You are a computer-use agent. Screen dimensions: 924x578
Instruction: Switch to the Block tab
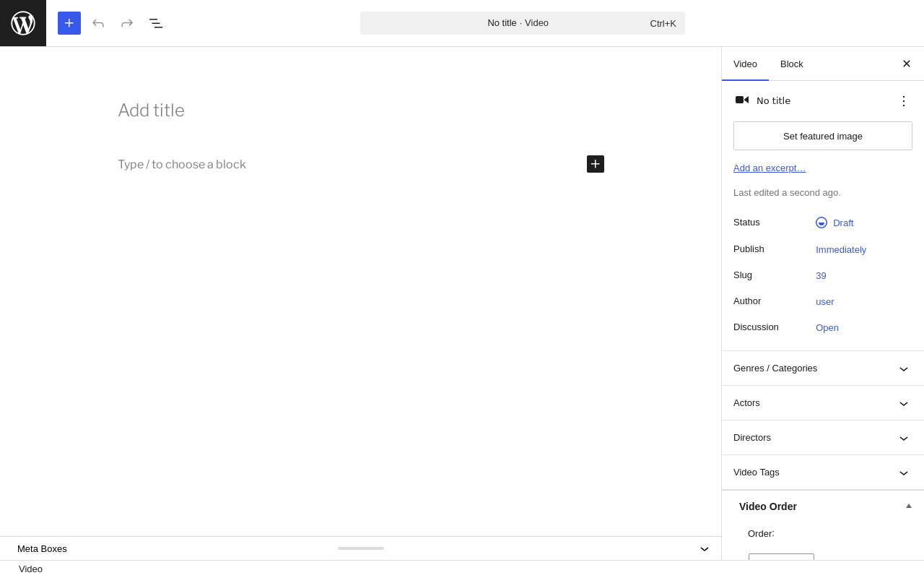(792, 64)
